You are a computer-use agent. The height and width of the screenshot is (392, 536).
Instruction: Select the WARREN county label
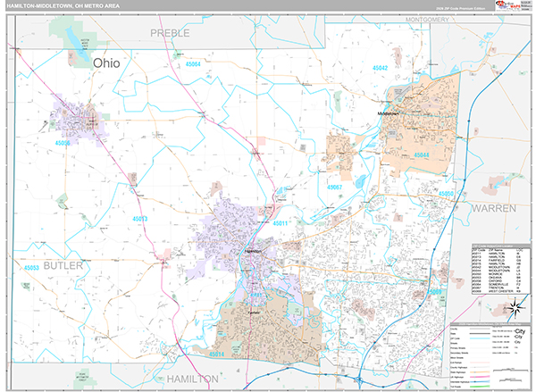[x=493, y=207]
